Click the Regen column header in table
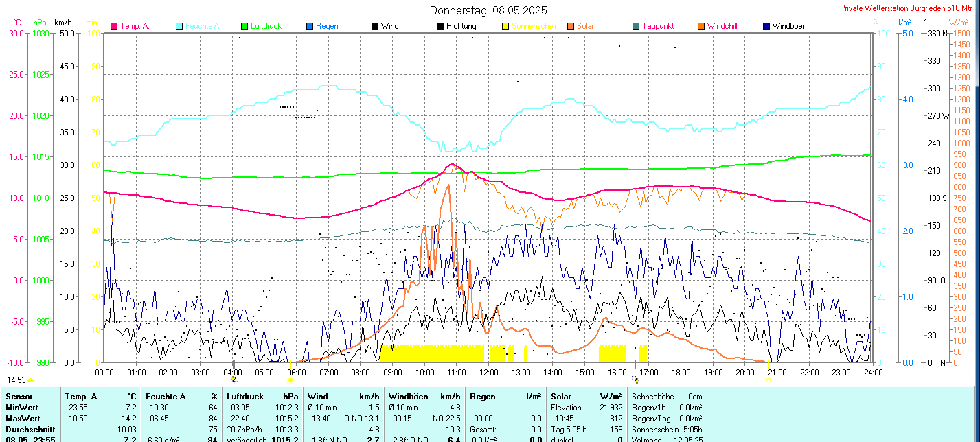 (x=482, y=396)
